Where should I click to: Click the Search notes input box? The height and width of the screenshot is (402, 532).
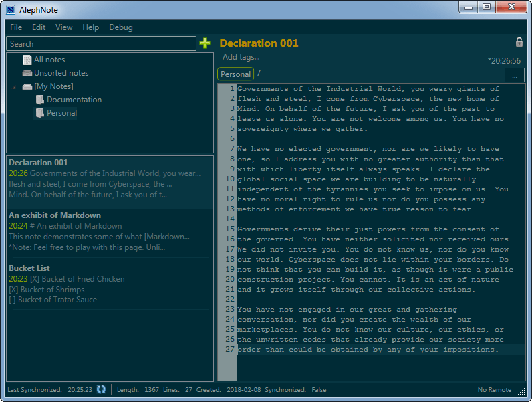(101, 43)
